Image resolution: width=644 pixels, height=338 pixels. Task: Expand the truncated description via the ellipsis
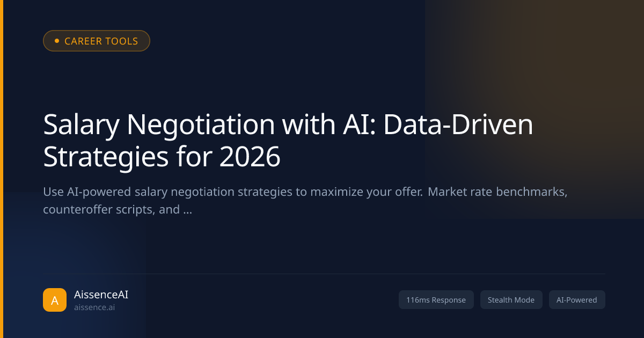[x=187, y=210]
